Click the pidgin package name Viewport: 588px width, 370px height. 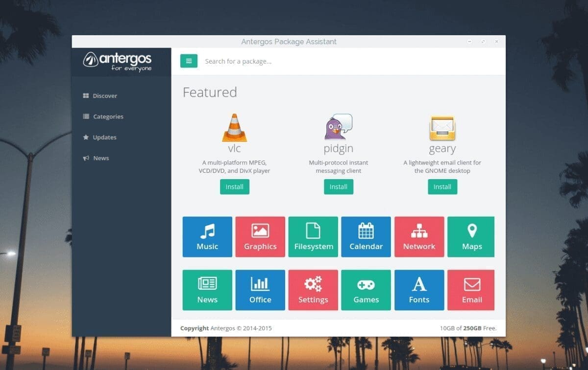[x=339, y=149]
